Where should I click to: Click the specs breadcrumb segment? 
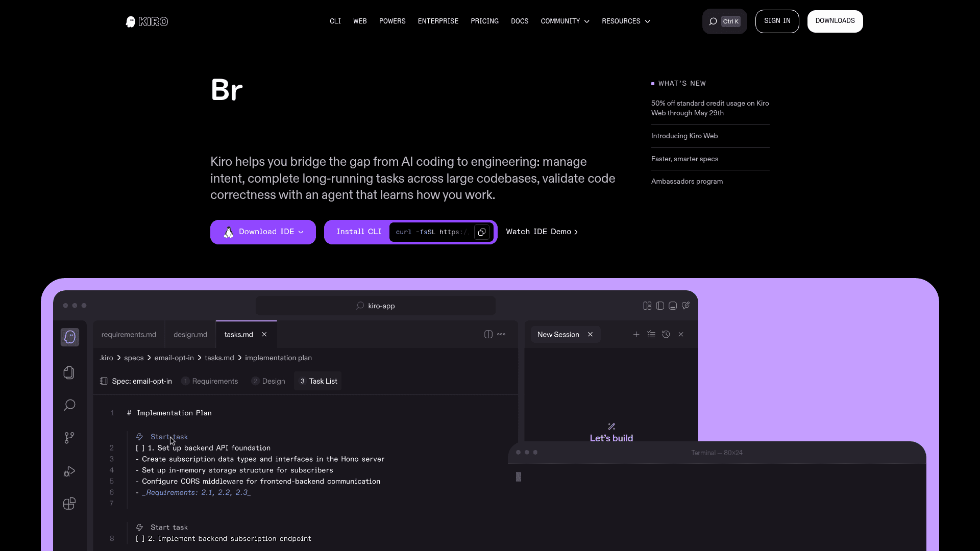[x=134, y=358]
